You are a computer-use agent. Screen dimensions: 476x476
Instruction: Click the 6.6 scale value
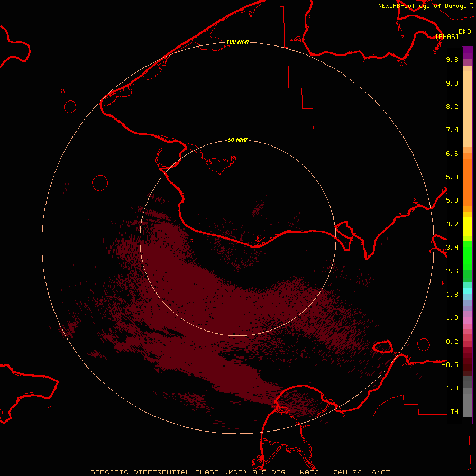[x=452, y=153]
